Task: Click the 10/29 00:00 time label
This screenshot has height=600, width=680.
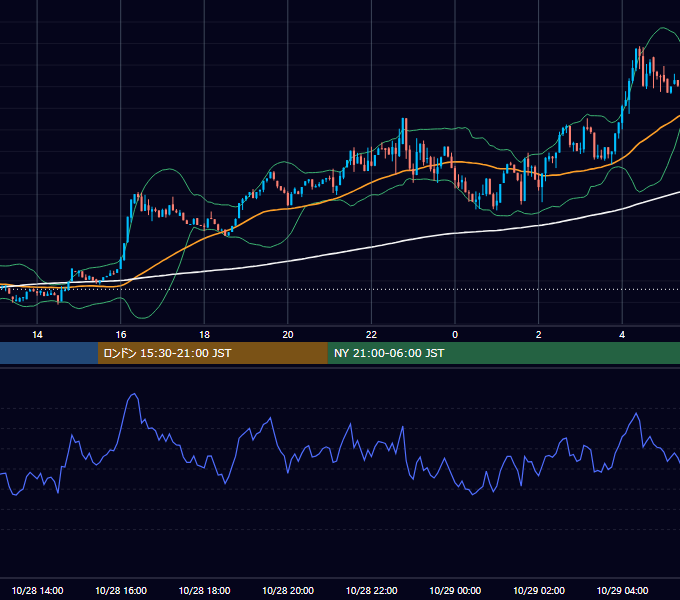Action: pos(455,590)
